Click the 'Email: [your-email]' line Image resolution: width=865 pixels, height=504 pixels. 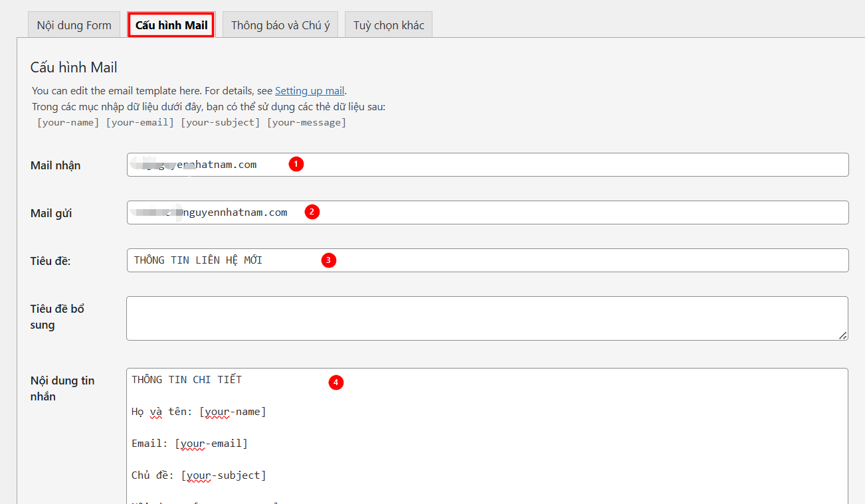click(189, 444)
